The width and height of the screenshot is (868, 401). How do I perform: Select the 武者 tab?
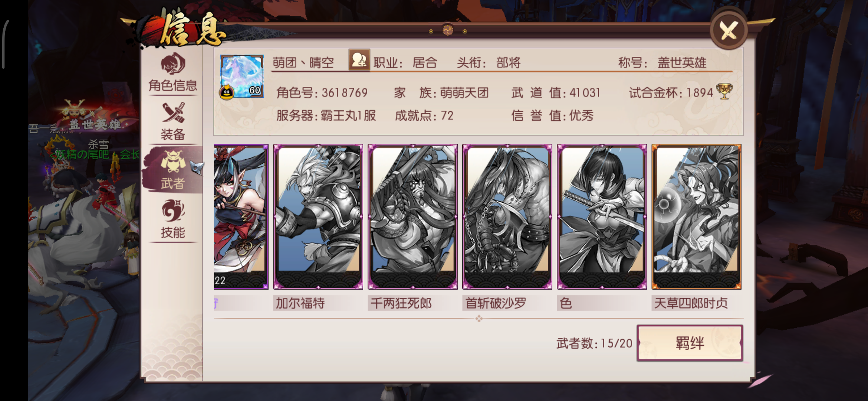pos(173,170)
